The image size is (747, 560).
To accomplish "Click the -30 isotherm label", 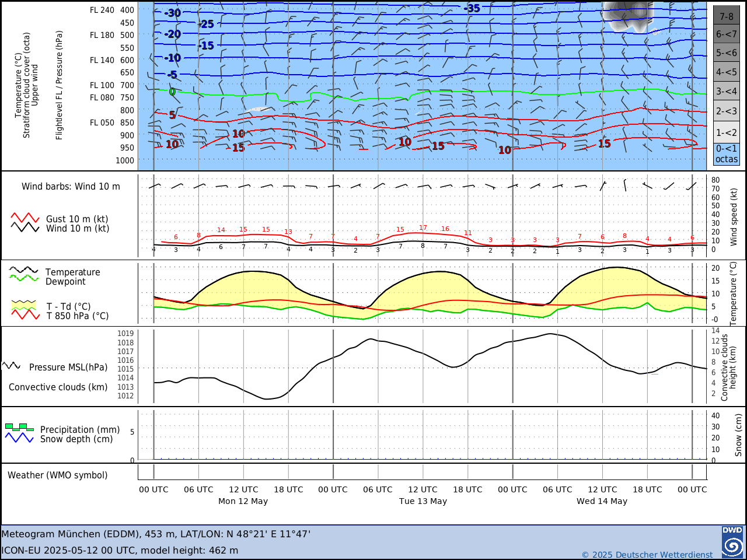I will [x=172, y=13].
